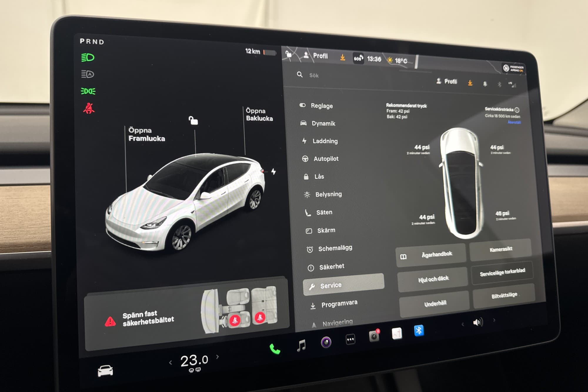
Task: Open the three-dots app launcher
Action: coord(350,340)
